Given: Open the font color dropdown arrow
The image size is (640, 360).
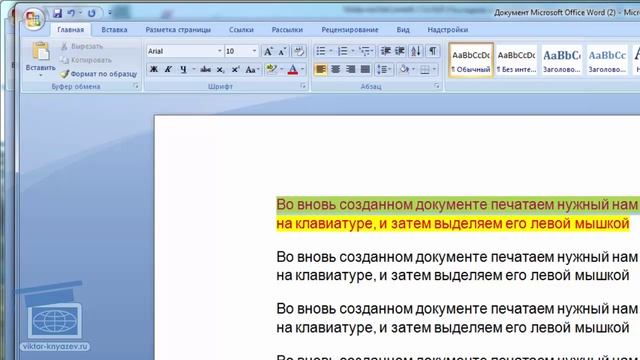Looking at the screenshot, I should pyautogui.click(x=302, y=69).
